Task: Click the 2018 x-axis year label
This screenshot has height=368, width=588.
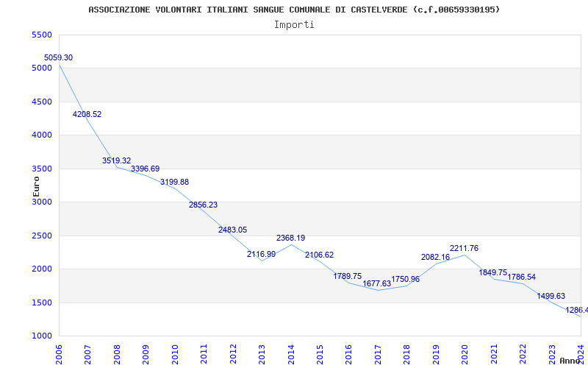Action: 407,354
